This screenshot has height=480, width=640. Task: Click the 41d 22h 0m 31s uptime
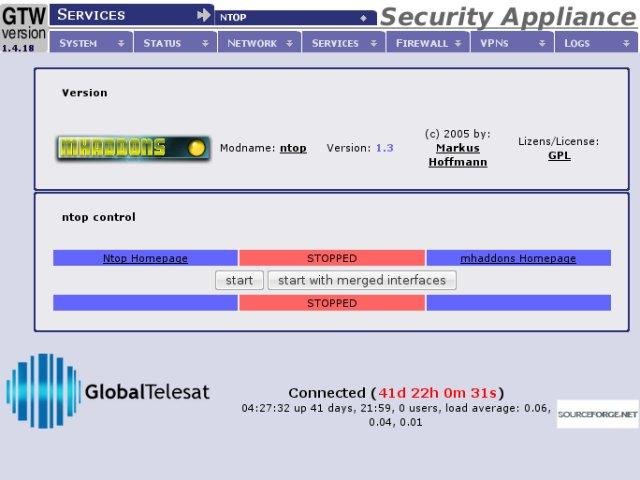tap(437, 393)
